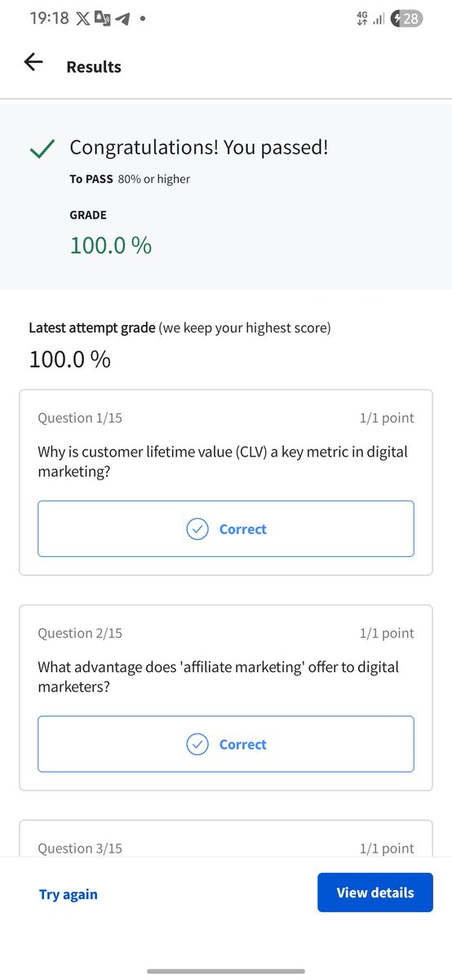Viewport: 452px width, 980px height.
Task: Tap the 4G signal strength icon
Action: (370, 18)
